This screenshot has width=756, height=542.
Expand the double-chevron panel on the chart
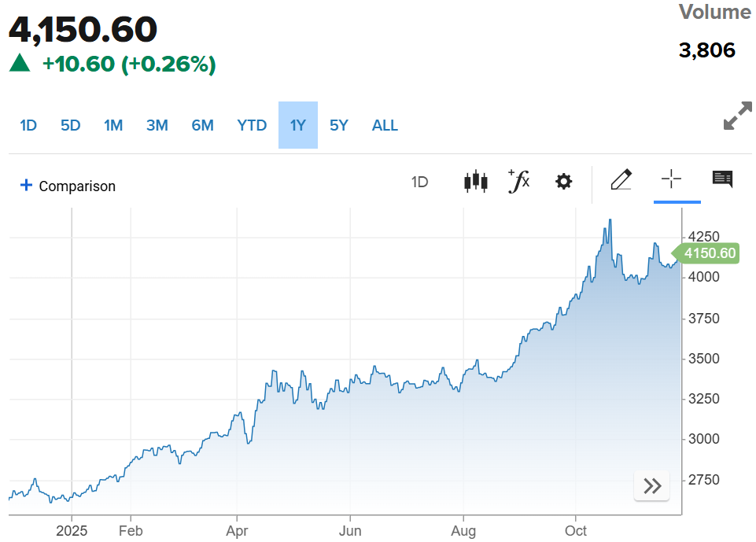(651, 485)
